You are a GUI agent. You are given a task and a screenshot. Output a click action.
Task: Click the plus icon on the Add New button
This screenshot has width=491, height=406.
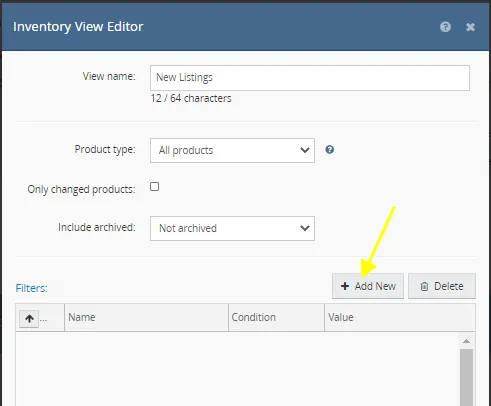tap(345, 286)
